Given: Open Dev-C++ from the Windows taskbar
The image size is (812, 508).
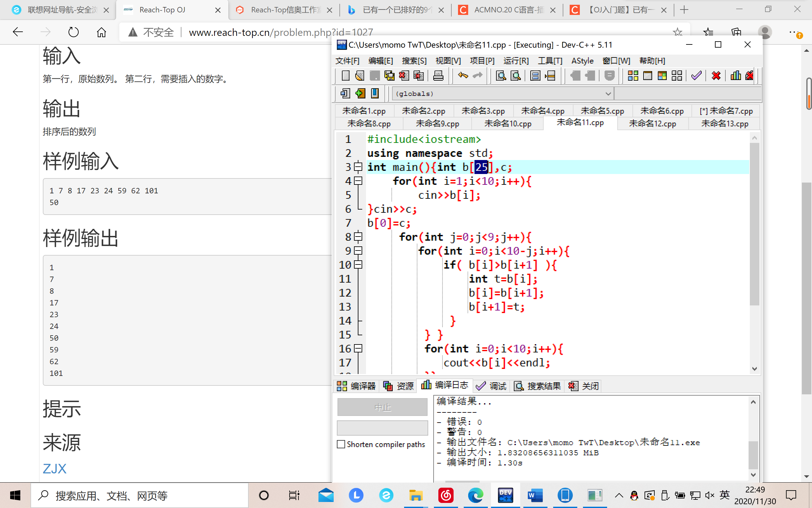Looking at the screenshot, I should [505, 495].
